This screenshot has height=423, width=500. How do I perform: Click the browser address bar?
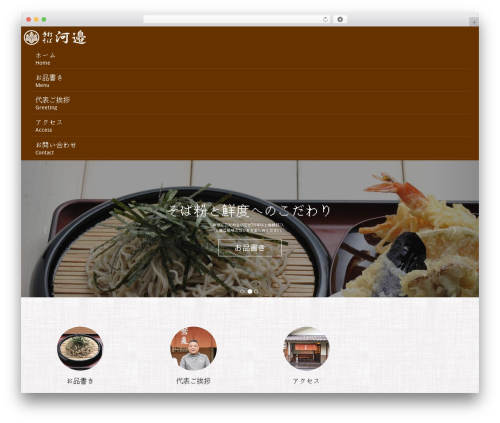(236, 19)
